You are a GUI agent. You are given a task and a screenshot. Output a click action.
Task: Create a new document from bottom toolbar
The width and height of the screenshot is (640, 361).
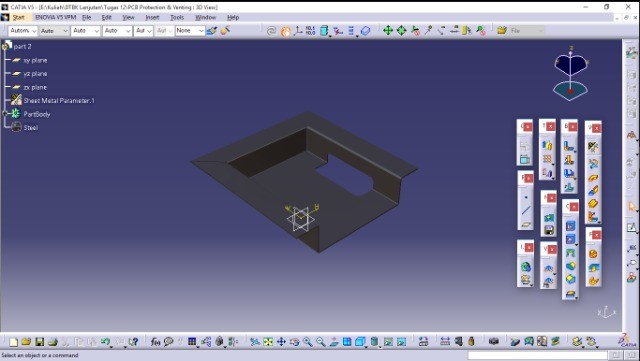click(x=13, y=341)
